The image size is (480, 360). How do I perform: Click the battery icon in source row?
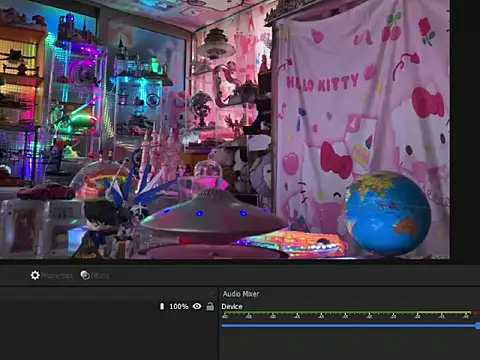[x=162, y=306]
